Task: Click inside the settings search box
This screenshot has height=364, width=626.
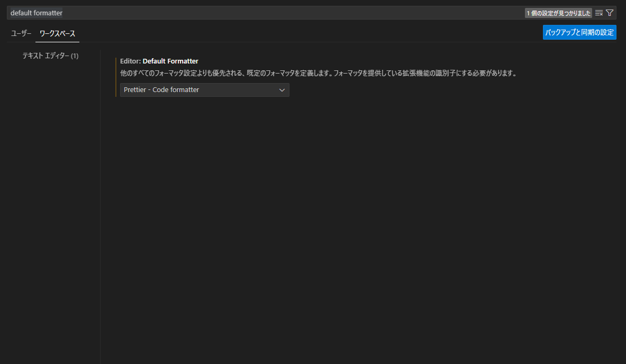Action: point(212,12)
